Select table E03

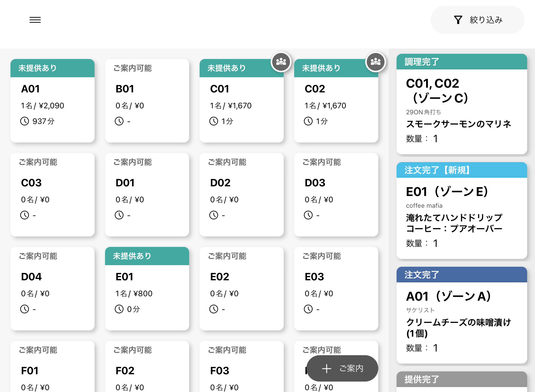click(336, 289)
